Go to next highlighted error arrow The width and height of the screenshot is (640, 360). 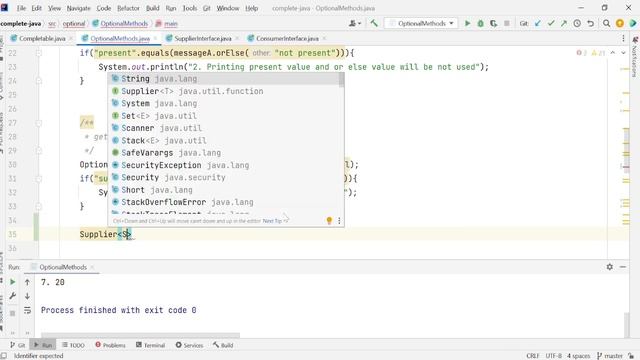[623, 53]
